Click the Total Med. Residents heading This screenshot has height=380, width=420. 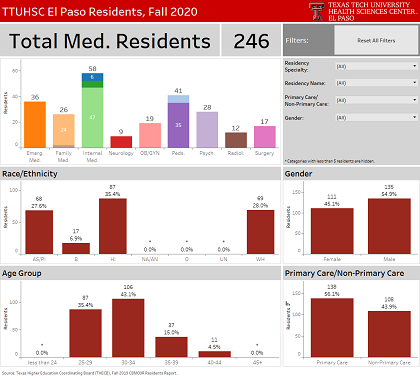pyautogui.click(x=110, y=41)
